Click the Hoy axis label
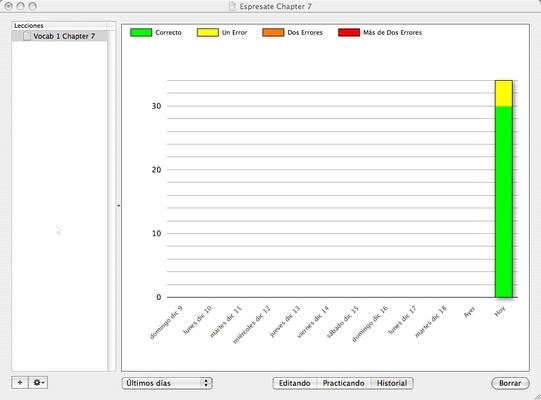541x400 pixels. tap(500, 311)
